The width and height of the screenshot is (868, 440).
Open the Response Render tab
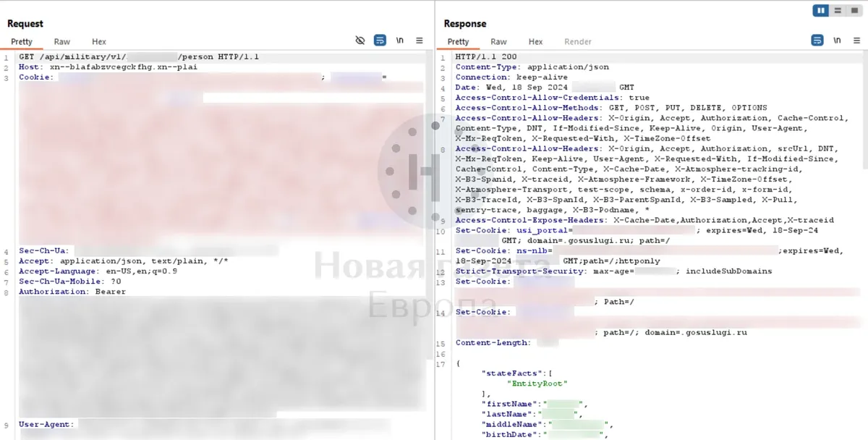[577, 42]
